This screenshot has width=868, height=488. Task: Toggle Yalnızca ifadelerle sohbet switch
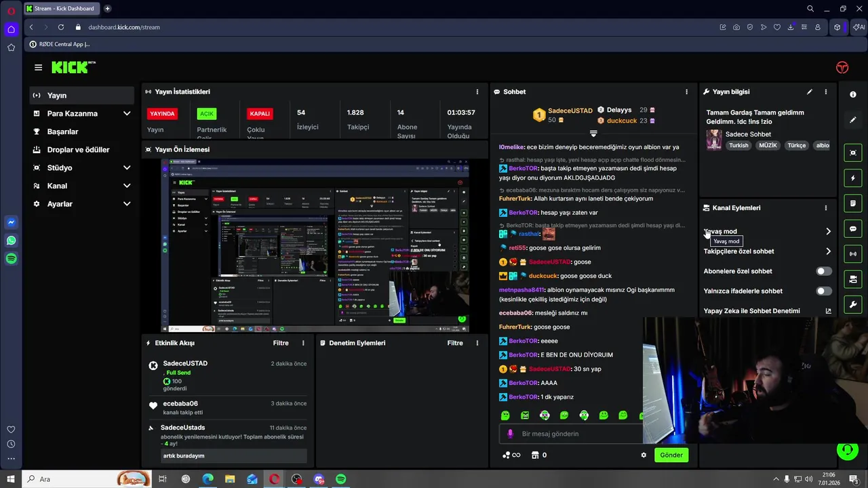click(x=823, y=291)
